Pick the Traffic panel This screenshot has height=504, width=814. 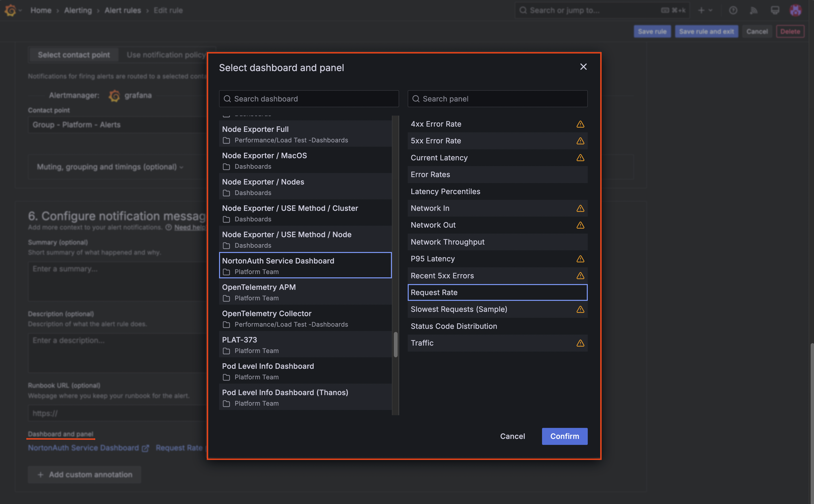[x=497, y=343]
